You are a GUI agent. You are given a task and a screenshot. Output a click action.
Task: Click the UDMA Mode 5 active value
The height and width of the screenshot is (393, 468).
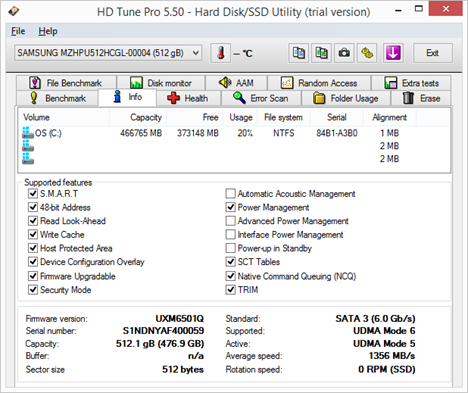point(384,343)
